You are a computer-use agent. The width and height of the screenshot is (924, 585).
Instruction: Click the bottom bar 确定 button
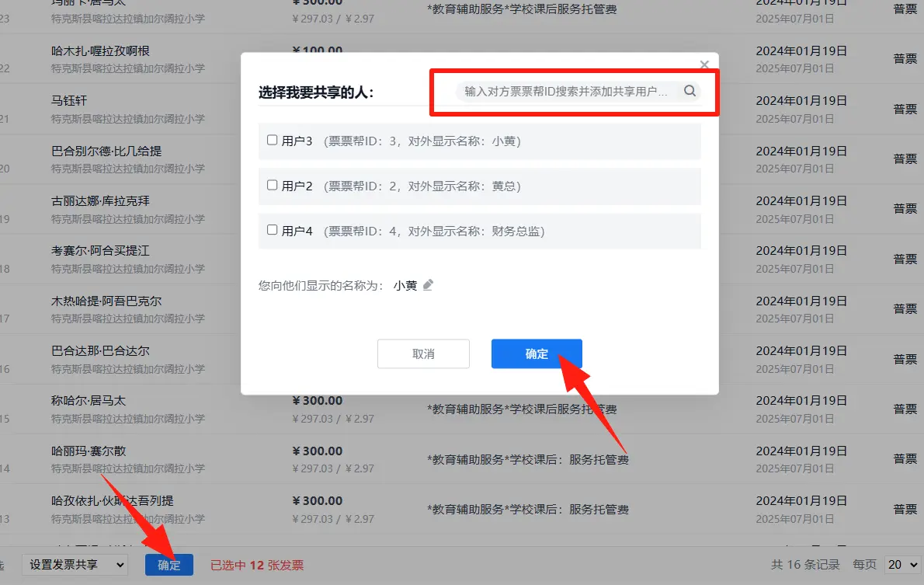pos(169,565)
